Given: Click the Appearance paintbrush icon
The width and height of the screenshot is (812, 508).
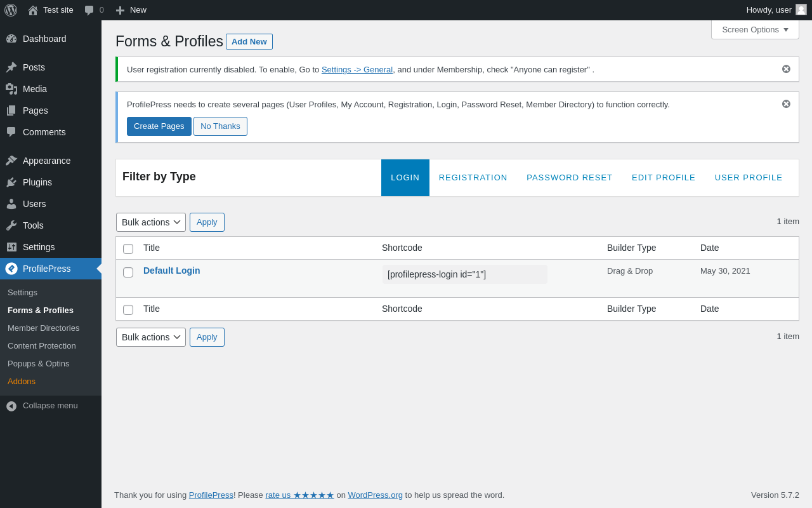Looking at the screenshot, I should (11, 161).
